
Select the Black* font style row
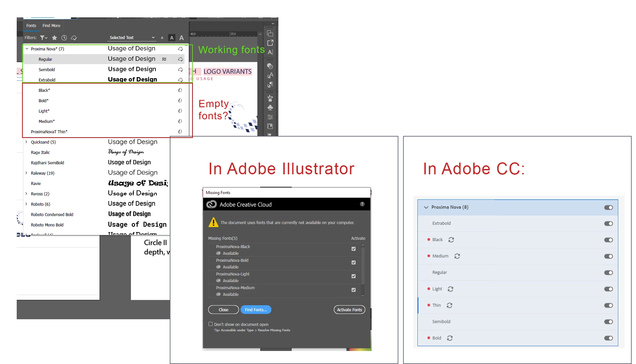click(x=104, y=90)
